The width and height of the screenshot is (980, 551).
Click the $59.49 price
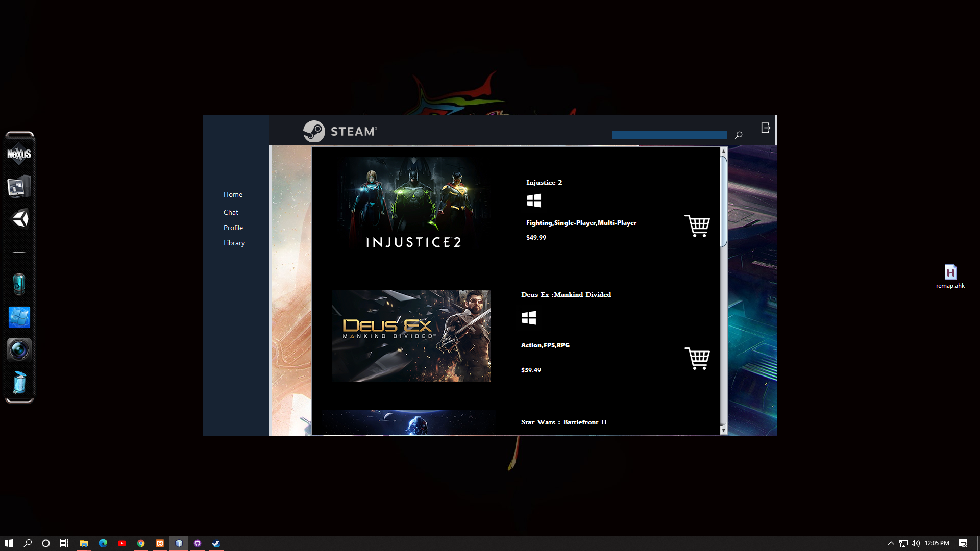tap(531, 370)
